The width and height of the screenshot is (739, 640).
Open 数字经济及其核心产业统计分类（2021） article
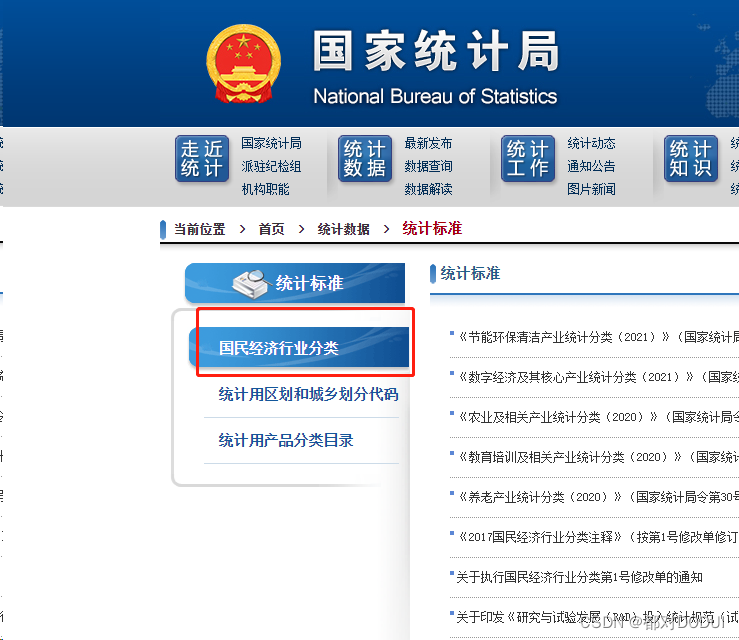tap(597, 377)
